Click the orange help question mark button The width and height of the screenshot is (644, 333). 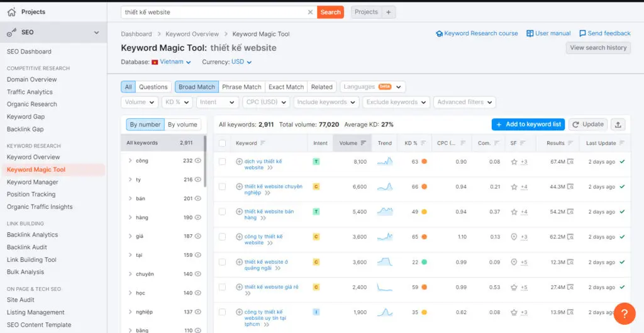[624, 313]
